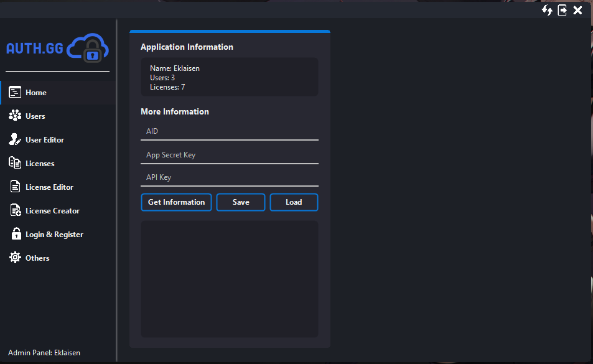The width and height of the screenshot is (593, 364).
Task: Click the License Creator icon
Action: (14, 210)
